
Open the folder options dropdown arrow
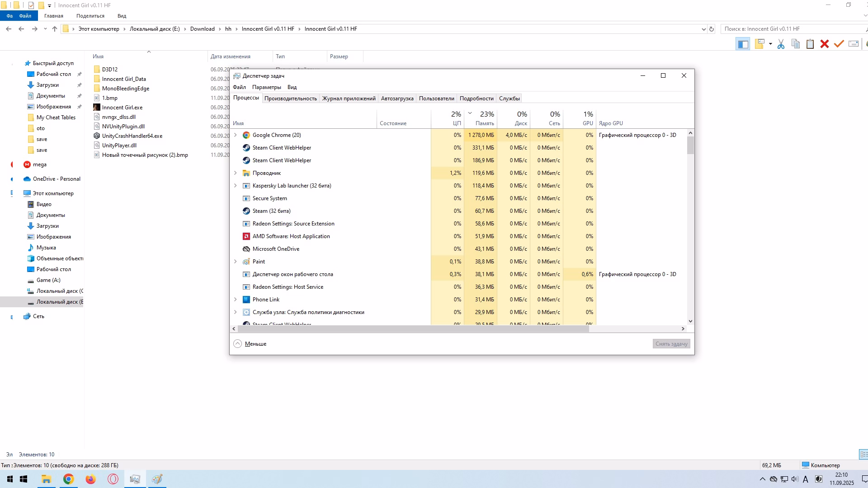pyautogui.click(x=770, y=44)
